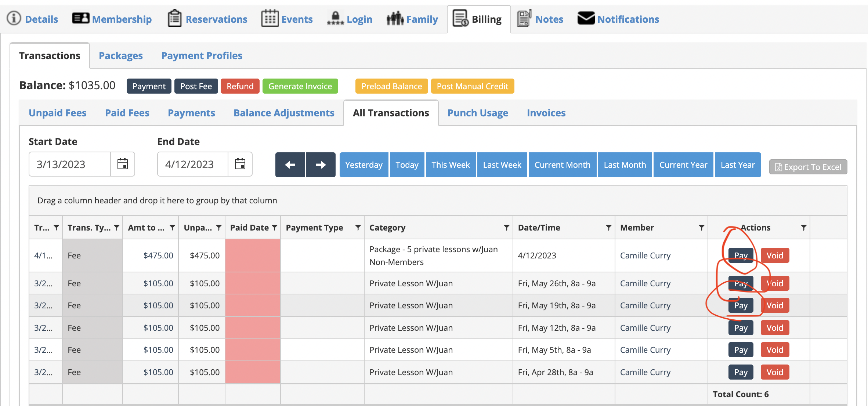Viewport: 868px width, 406px height.
Task: Click the Billing invoice icon
Action: (460, 18)
